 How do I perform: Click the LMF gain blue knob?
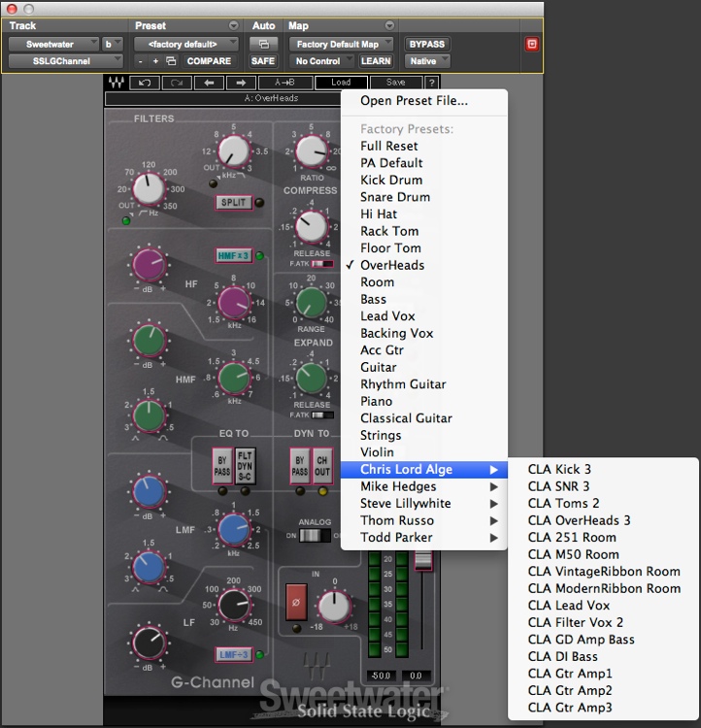click(x=149, y=491)
